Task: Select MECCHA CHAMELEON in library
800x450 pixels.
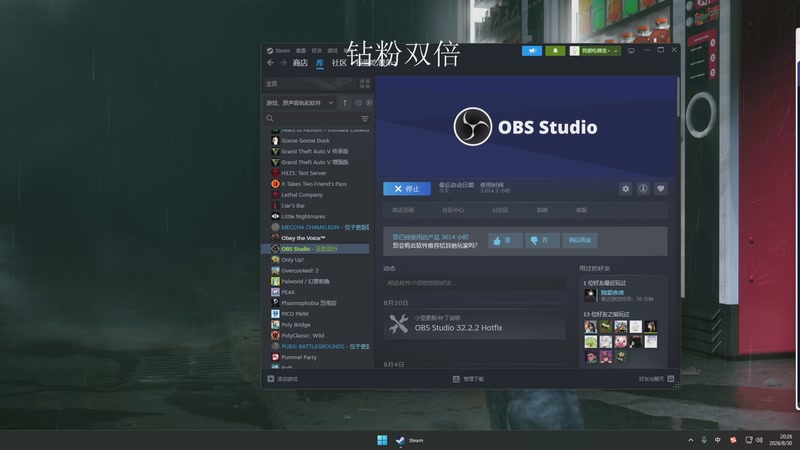Action: (x=318, y=228)
